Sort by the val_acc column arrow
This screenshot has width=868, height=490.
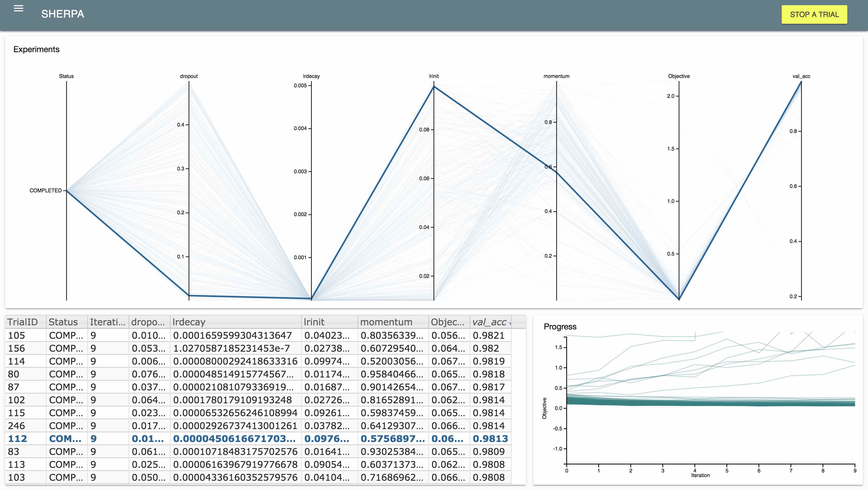(x=510, y=323)
